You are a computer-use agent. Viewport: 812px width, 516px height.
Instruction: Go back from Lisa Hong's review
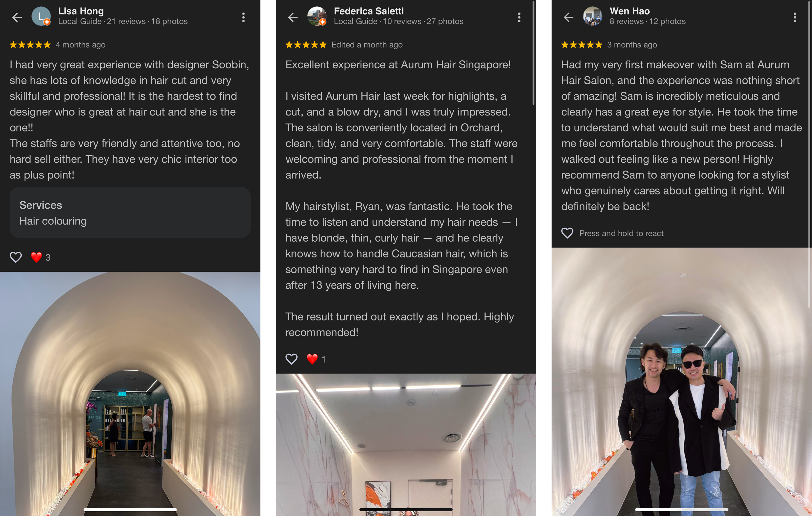(17, 17)
